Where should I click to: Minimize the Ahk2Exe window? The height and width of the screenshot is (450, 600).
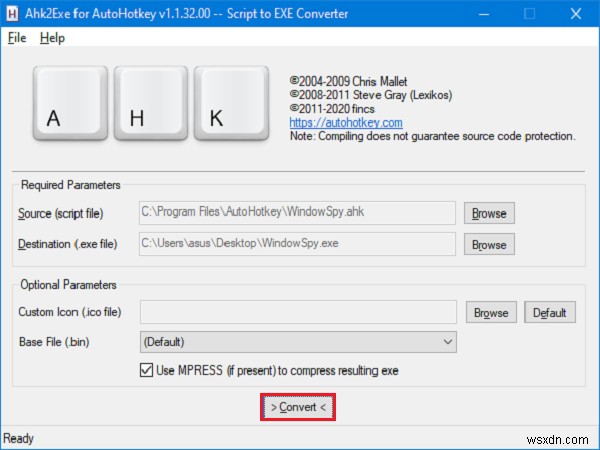(x=484, y=14)
